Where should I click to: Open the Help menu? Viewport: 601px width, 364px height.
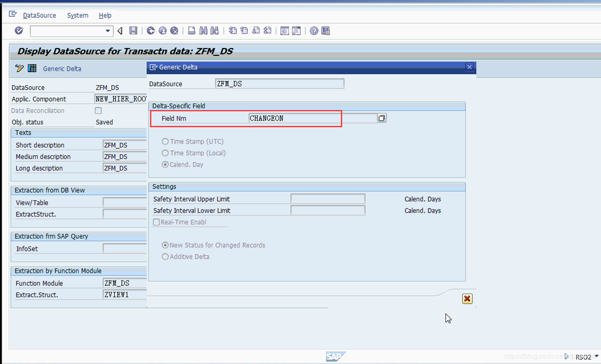point(105,15)
